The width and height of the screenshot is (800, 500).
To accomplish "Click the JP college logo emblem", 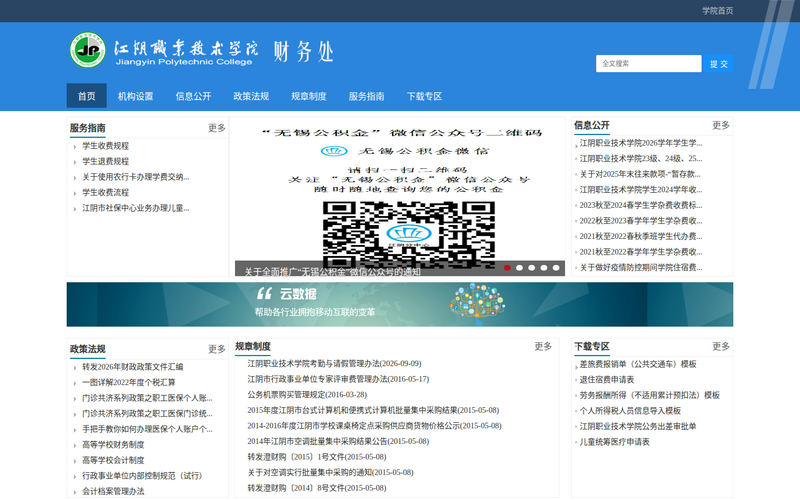I will pos(88,50).
